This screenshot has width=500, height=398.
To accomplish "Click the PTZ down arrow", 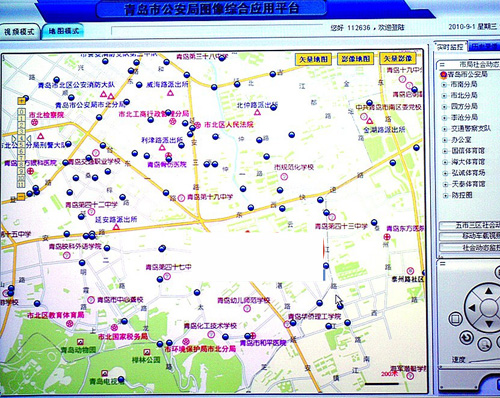I will pos(489,324).
